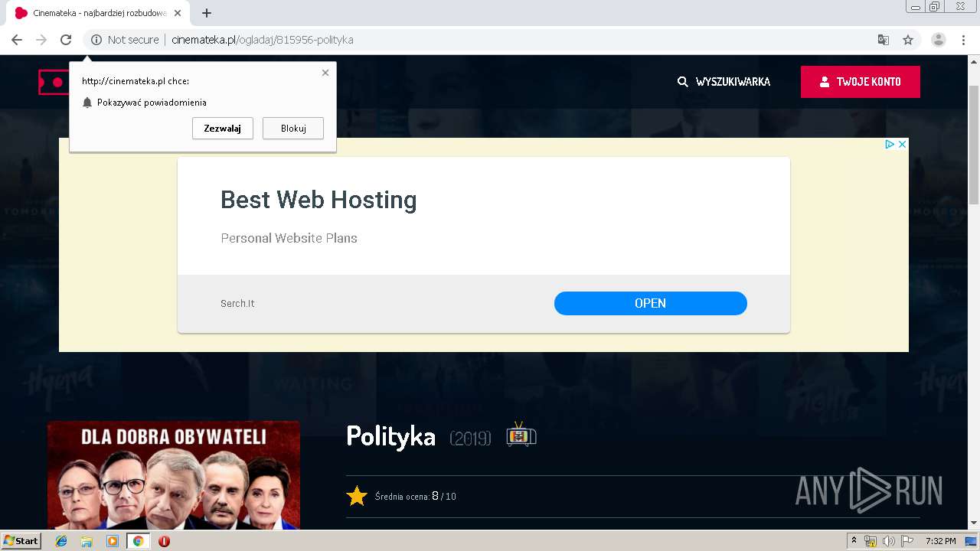Viewport: 980px width, 551px height.
Task: Switch to Chrome taskbar button
Action: [x=138, y=541]
